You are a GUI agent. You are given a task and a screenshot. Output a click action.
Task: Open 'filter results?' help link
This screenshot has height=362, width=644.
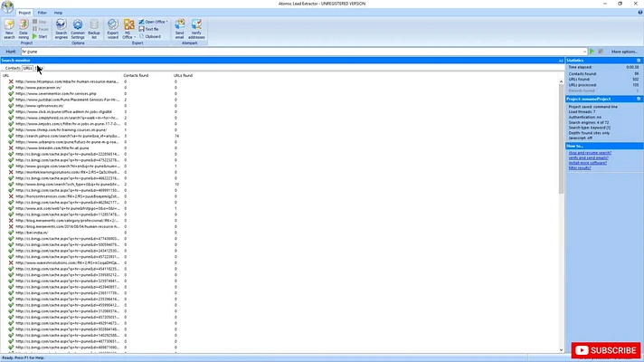(580, 167)
